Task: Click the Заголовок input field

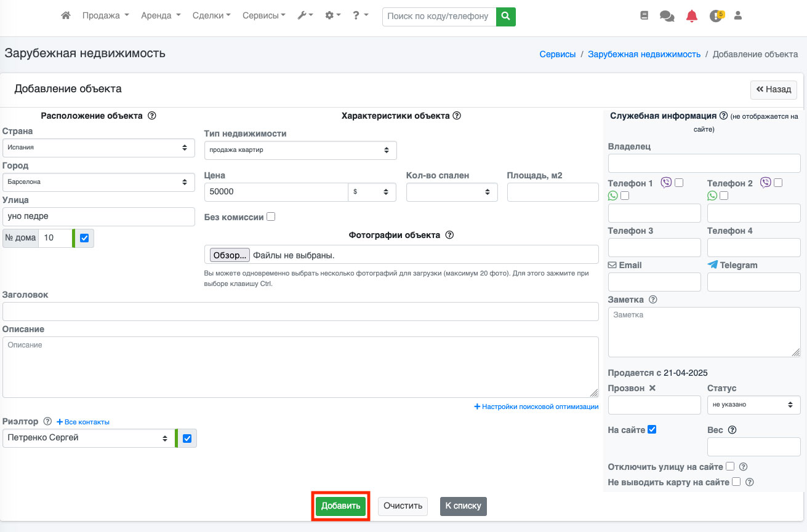Action: tap(300, 312)
